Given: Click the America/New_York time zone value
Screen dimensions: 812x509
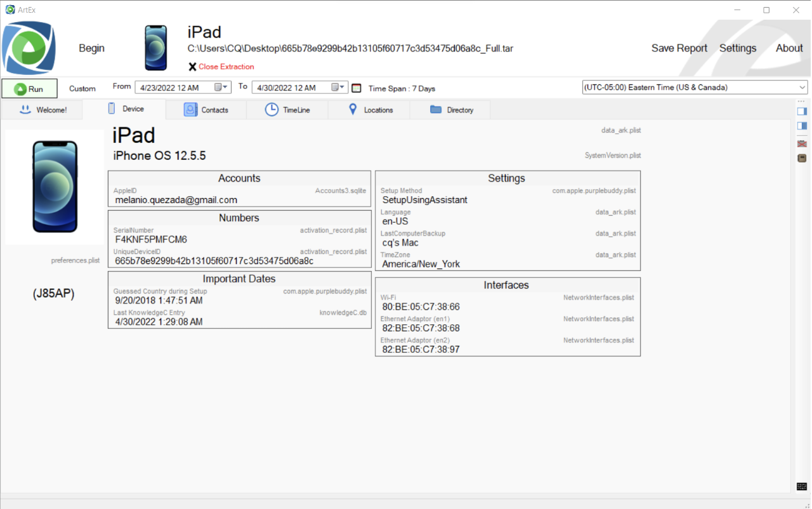Looking at the screenshot, I should tap(421, 264).
